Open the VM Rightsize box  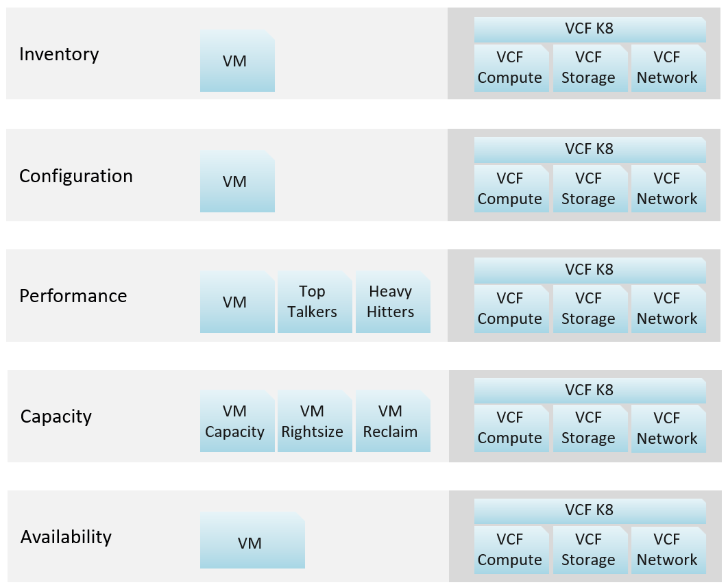(x=315, y=421)
